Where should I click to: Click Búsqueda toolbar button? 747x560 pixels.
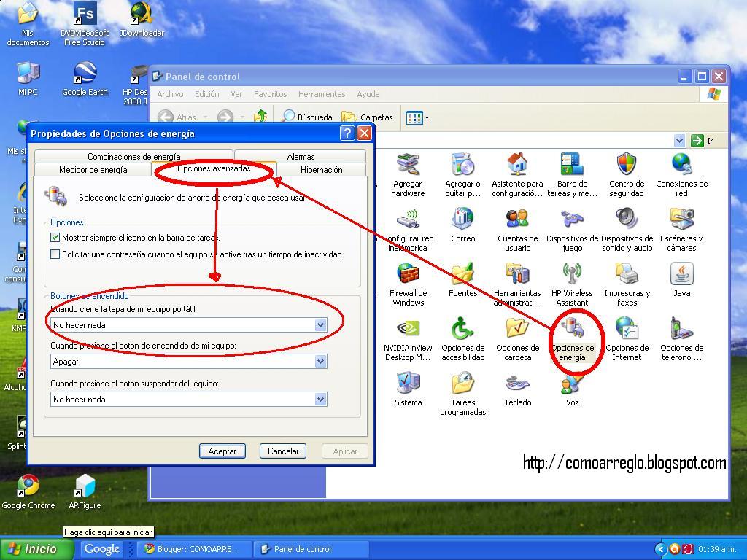click(307, 117)
